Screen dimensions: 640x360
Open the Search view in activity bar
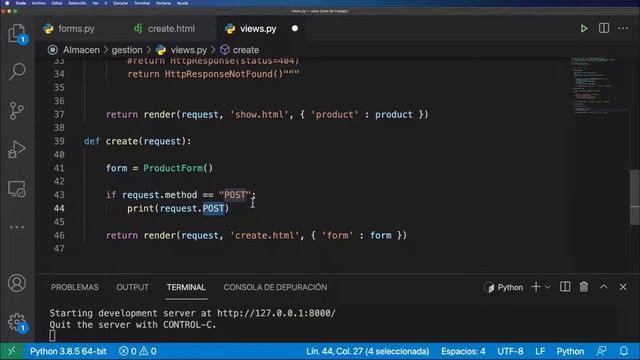pos(17,71)
